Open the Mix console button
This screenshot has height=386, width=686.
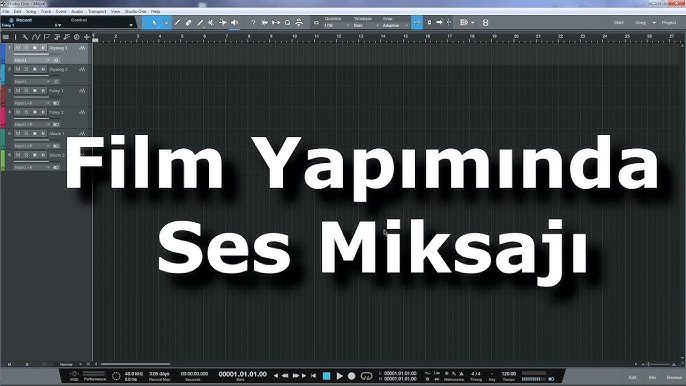pos(652,377)
